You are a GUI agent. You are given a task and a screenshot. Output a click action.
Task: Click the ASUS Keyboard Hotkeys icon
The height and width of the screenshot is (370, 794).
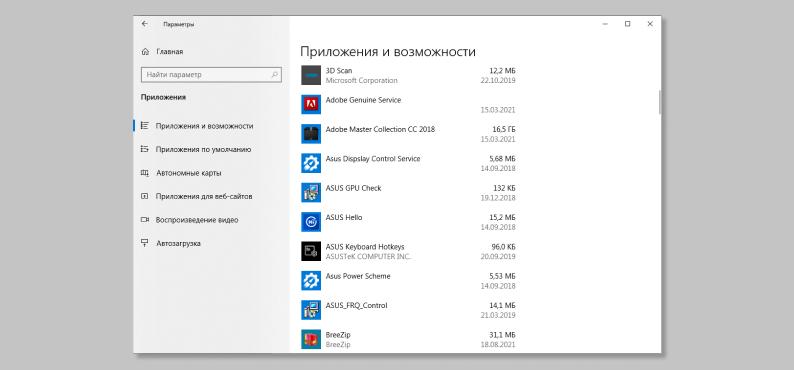coord(311,252)
